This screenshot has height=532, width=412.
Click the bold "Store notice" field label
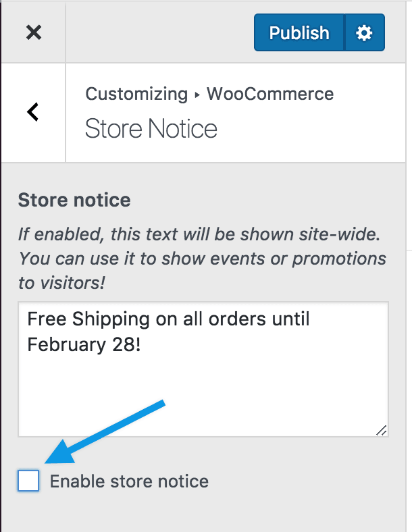[74, 200]
